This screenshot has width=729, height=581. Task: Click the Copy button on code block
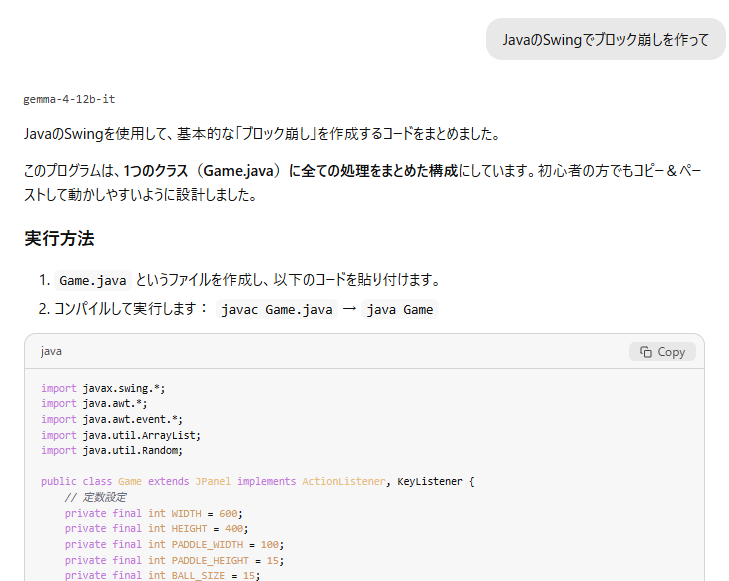coord(662,352)
